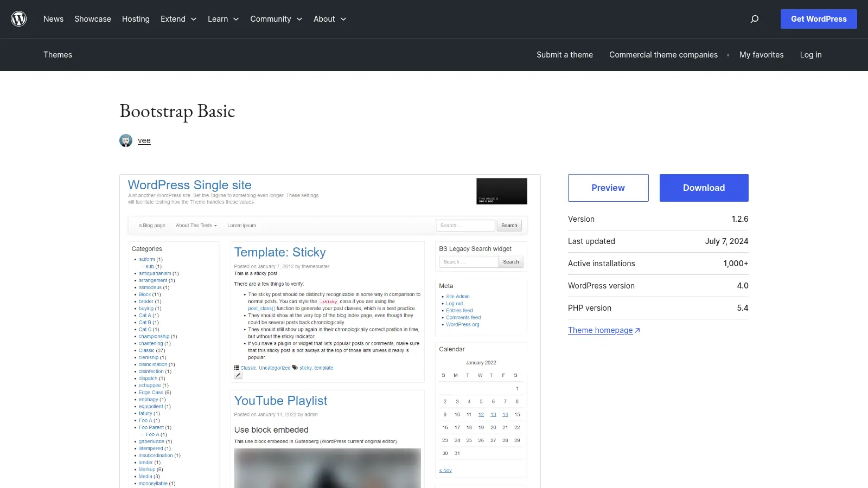Click the July 7, 2024 date

[x=726, y=241]
